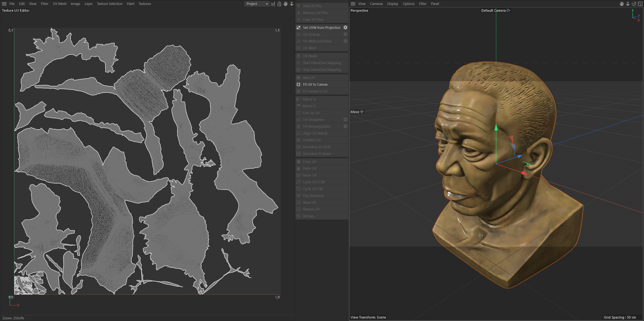644x321 pixels.
Task: Open the Texture Selection menu
Action: 110,4
